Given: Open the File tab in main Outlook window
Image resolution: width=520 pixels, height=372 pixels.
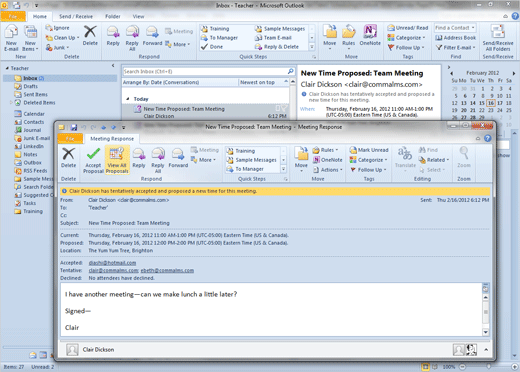Looking at the screenshot, I should click(13, 16).
